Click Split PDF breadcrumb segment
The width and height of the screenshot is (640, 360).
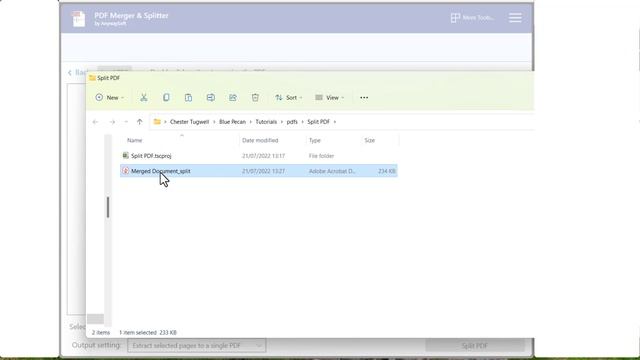click(318, 122)
